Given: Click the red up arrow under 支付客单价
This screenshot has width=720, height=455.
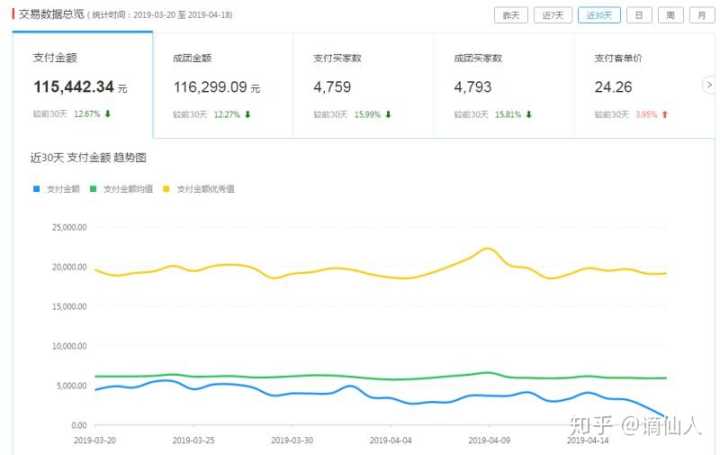Looking at the screenshot, I should [x=665, y=115].
